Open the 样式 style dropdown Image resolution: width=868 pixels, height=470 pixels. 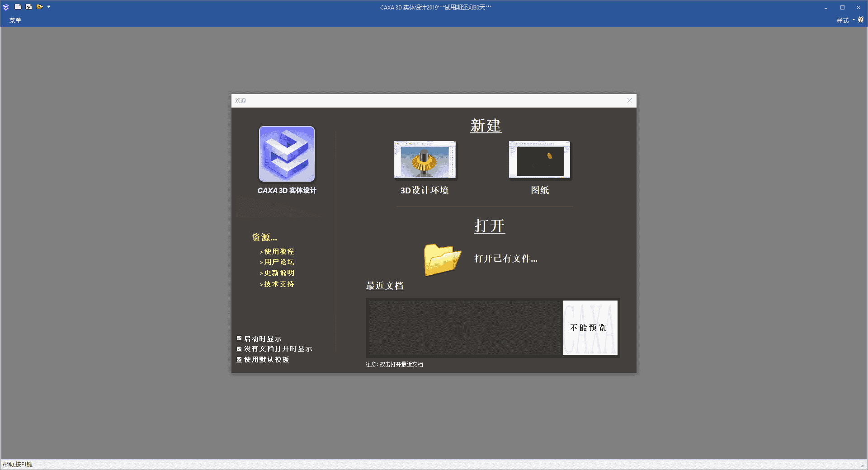(x=845, y=20)
